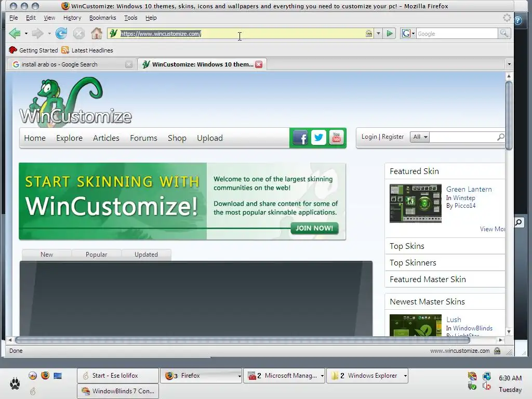
Task: Click the WinCustomize site search field
Action: coord(463,137)
